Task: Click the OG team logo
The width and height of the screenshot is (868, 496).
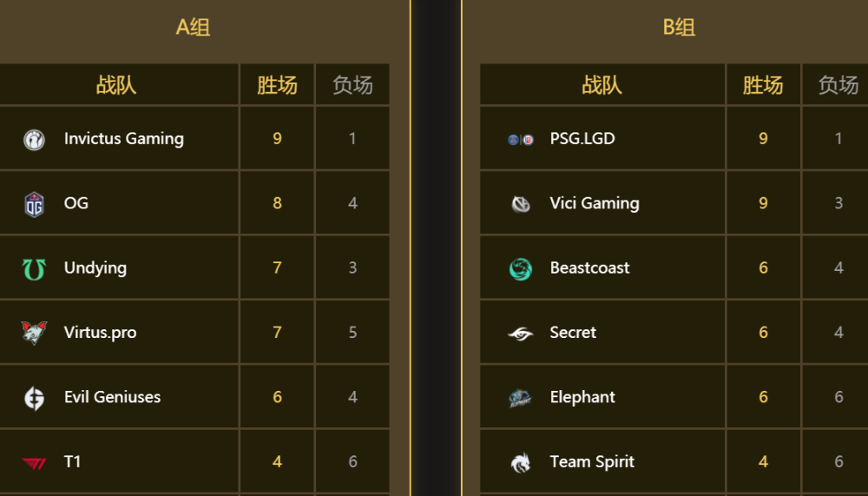Action: 35,204
